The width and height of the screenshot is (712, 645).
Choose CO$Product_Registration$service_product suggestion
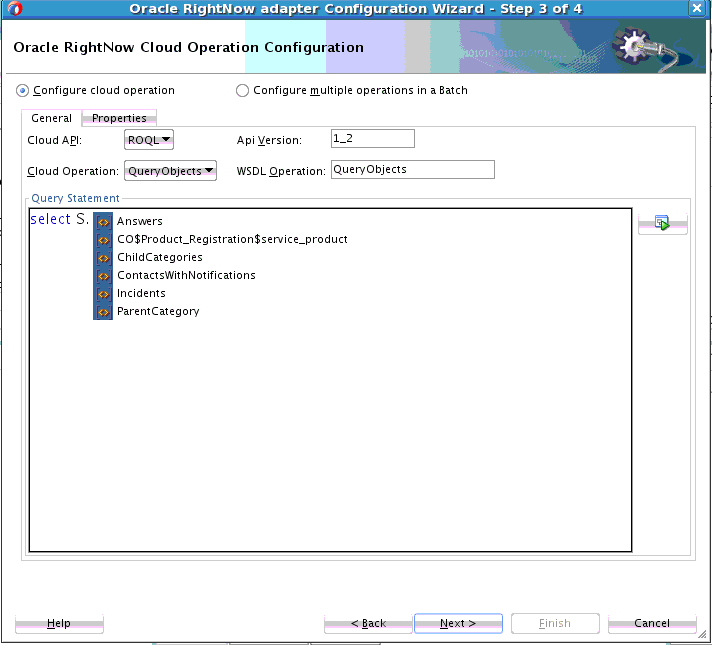232,239
